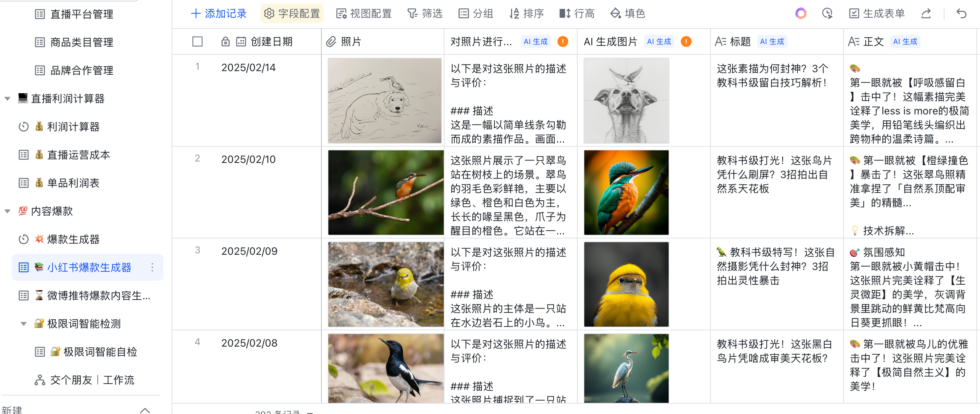Screen dimensions: 980x414
Task: Toggle the select-all checkbox in the header
Action: (197, 41)
